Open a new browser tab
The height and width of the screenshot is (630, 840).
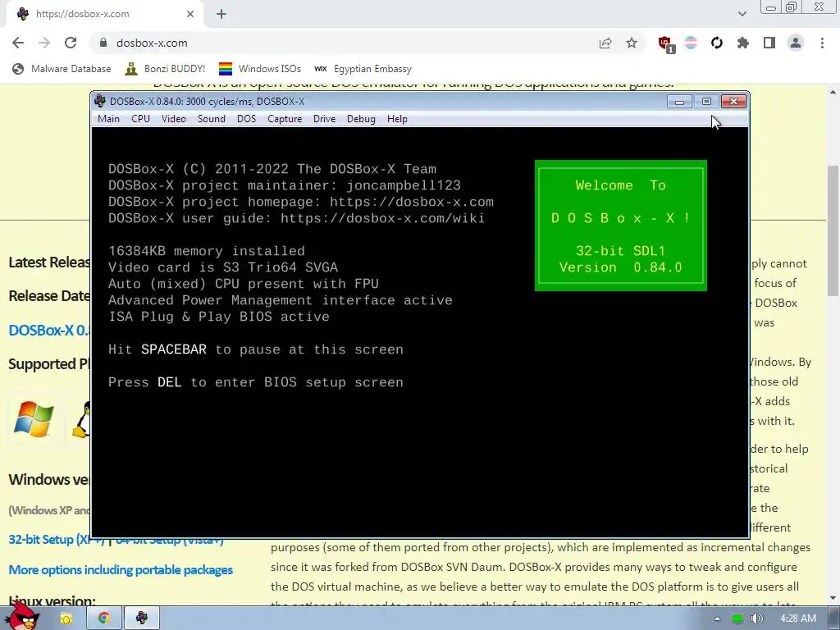coord(221,15)
